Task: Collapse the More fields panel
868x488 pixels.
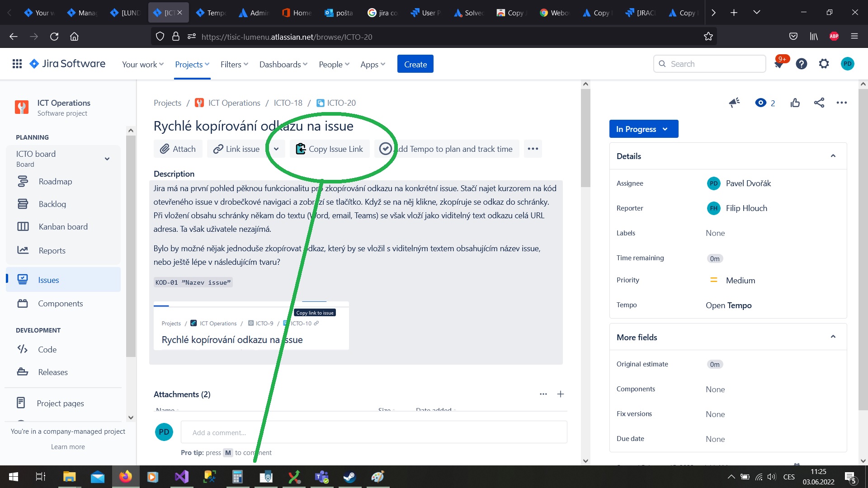Action: pyautogui.click(x=833, y=337)
